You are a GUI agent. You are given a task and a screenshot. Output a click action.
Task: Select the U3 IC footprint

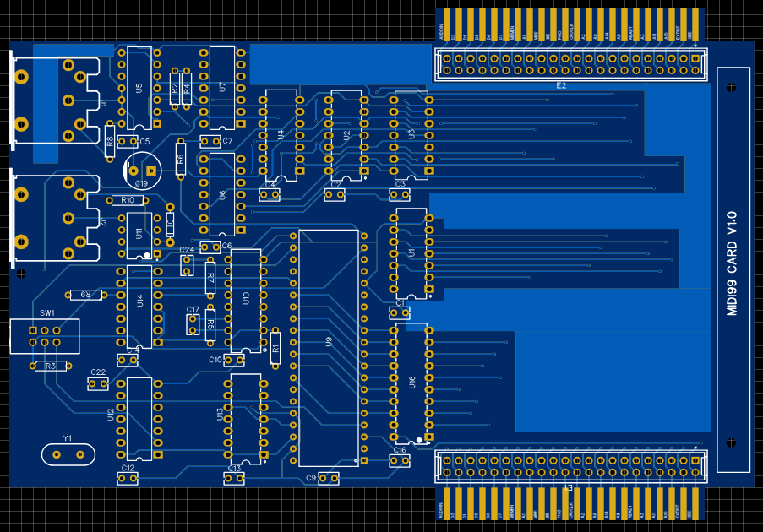coord(411,133)
